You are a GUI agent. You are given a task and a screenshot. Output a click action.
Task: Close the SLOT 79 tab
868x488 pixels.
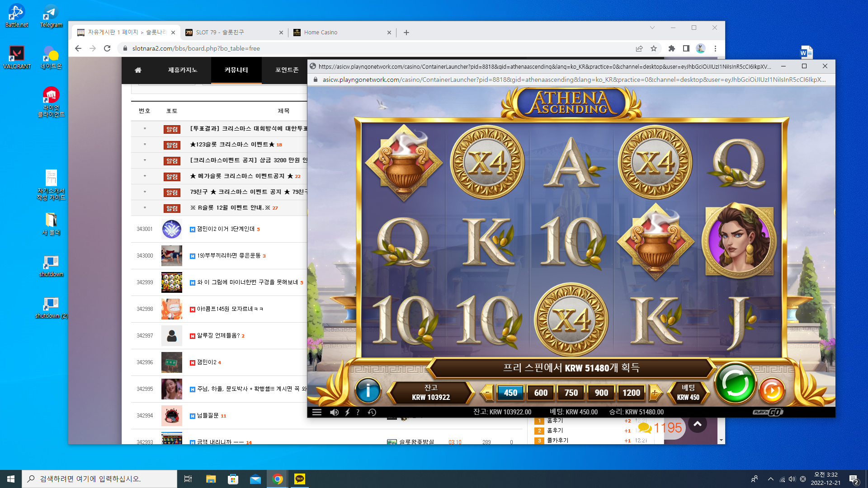[x=281, y=33]
